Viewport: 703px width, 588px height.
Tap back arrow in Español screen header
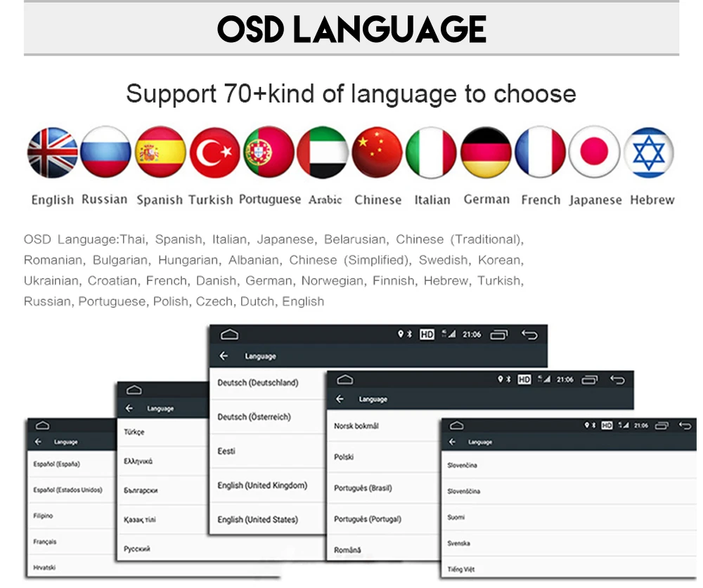(x=38, y=442)
